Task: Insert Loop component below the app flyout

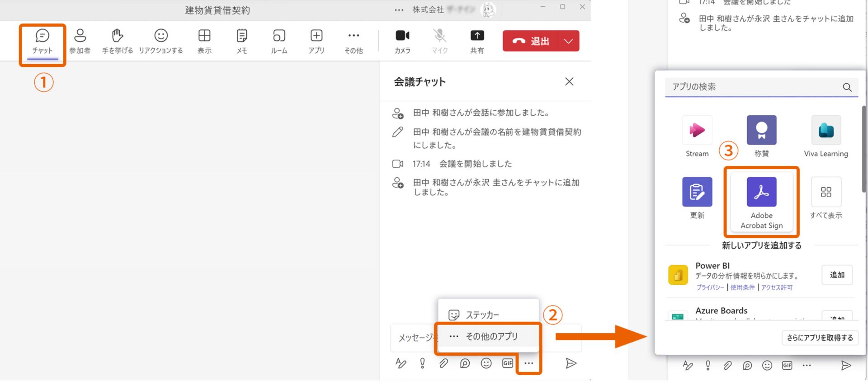Action: [747, 365]
